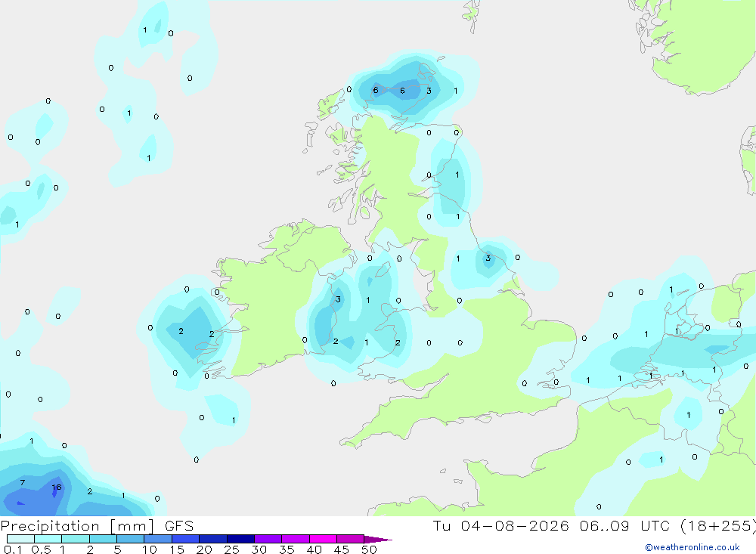Choose the 10–15 mm legend color swatch
Viewport: 756px width, 554px height.
coord(158,539)
